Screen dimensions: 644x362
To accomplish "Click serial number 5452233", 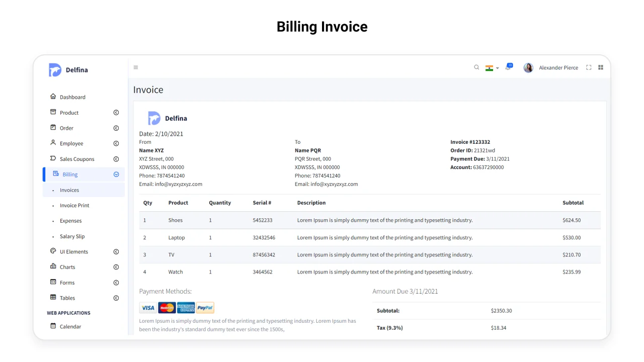I will point(263,220).
